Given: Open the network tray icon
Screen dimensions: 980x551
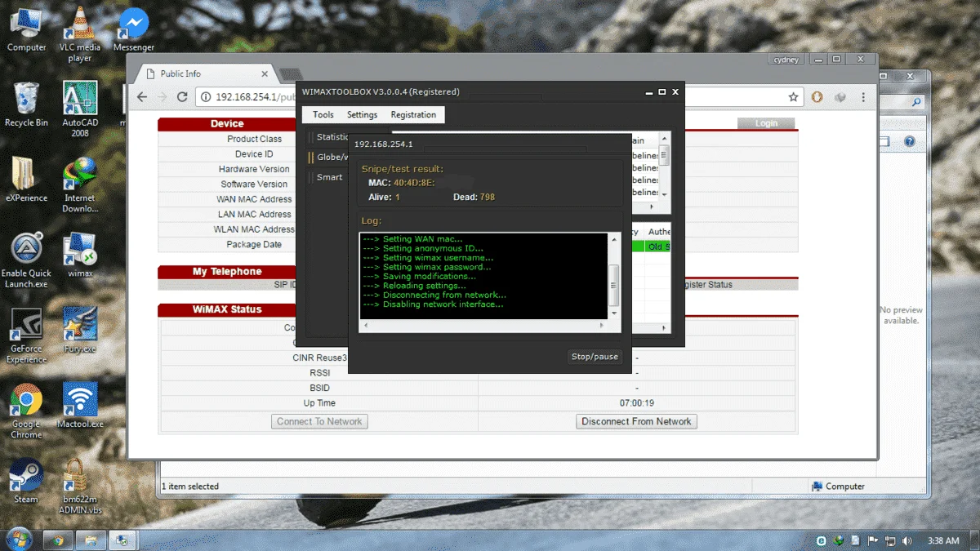Looking at the screenshot, I should (x=891, y=540).
